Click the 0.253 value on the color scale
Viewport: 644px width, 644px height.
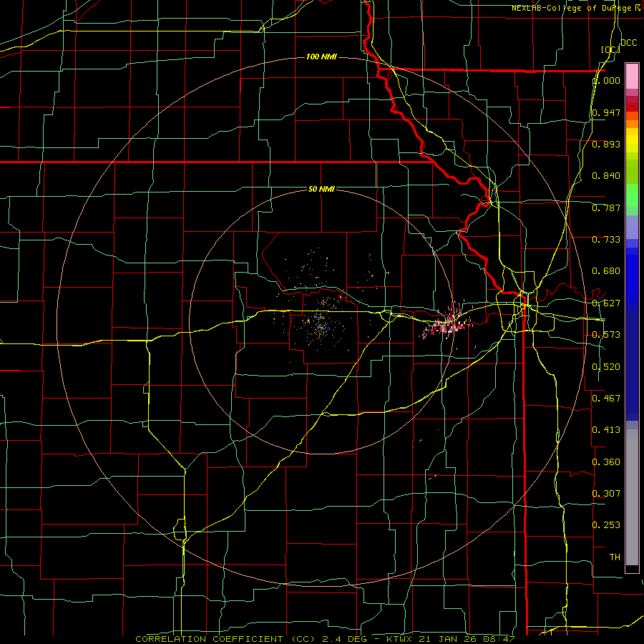point(606,525)
